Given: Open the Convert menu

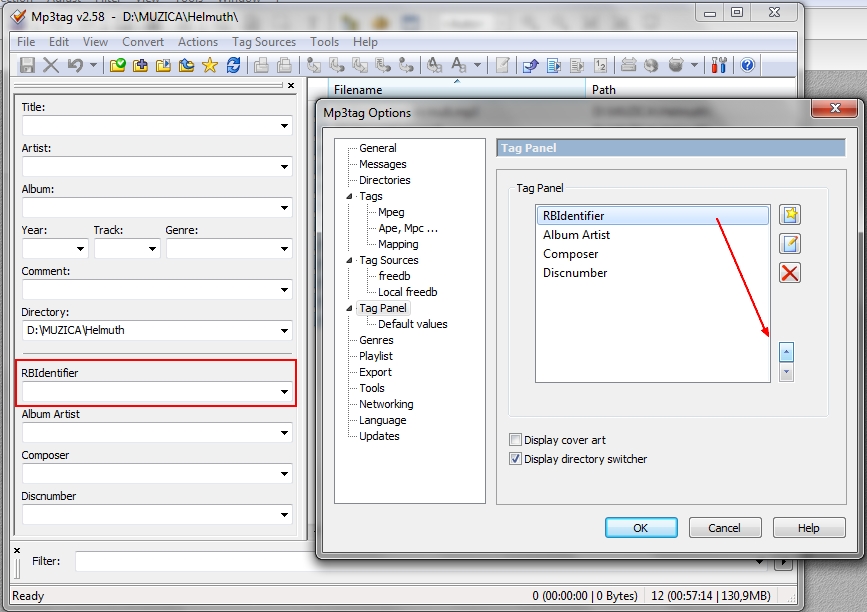Looking at the screenshot, I should pyautogui.click(x=143, y=42).
